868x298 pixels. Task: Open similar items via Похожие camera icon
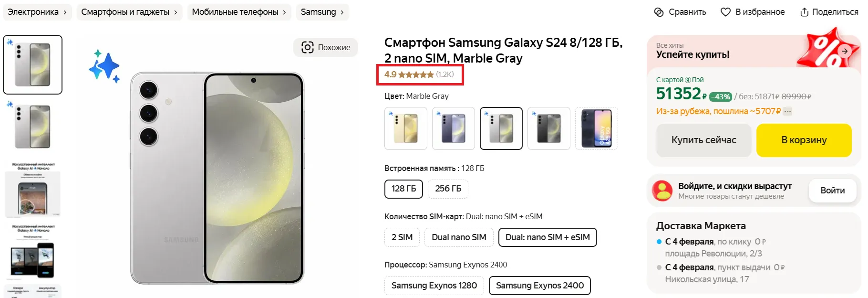(x=308, y=47)
